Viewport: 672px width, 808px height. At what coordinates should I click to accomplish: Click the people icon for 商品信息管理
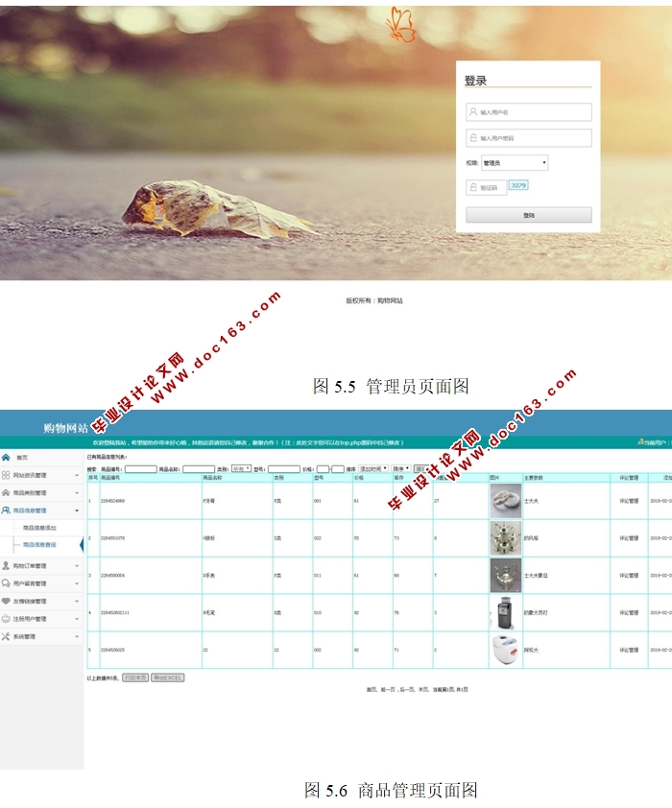coord(6,511)
